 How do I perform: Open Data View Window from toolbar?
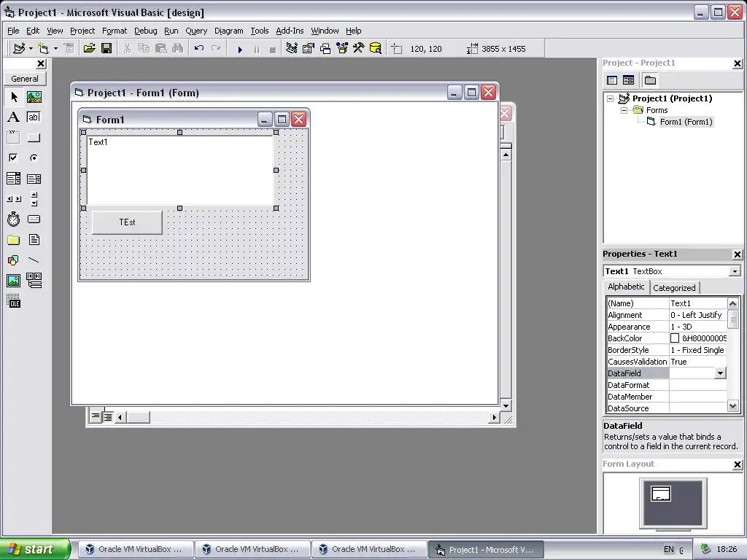(376, 49)
